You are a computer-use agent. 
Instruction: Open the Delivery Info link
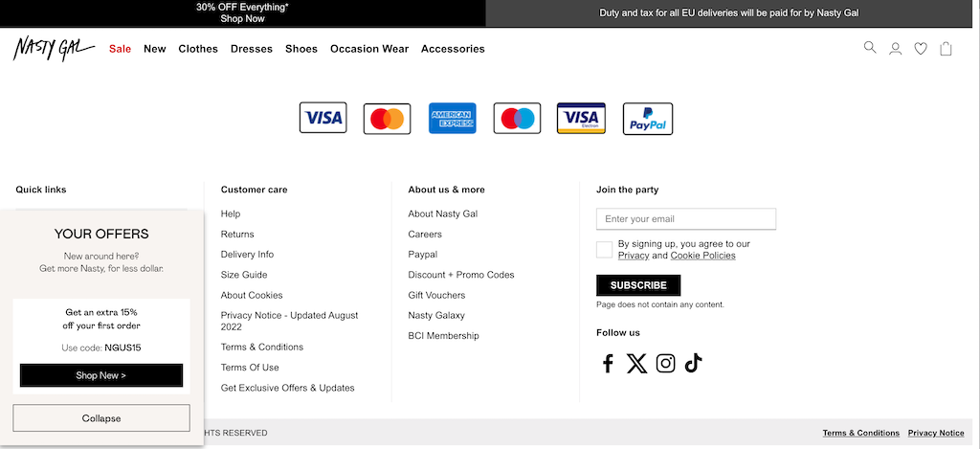pos(248,255)
